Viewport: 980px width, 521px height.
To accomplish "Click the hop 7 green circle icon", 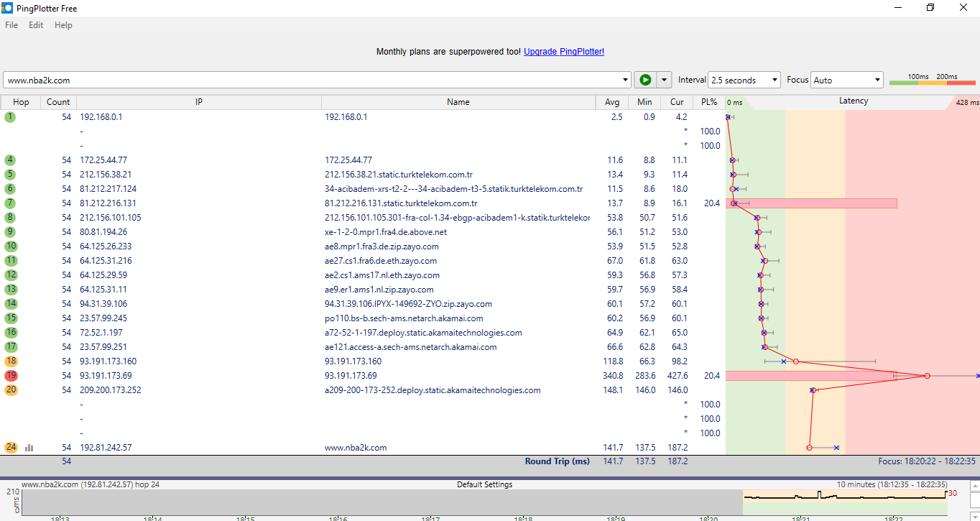I will click(10, 203).
